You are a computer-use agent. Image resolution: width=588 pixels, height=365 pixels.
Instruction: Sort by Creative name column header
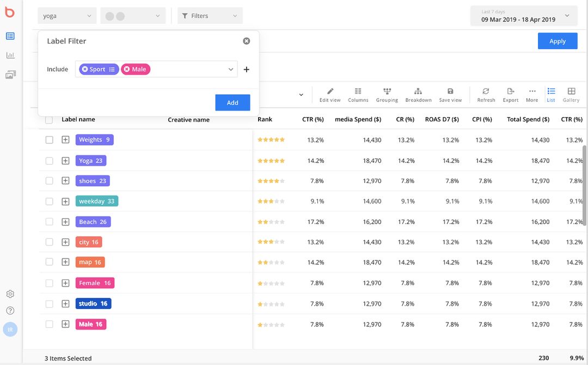tap(188, 120)
